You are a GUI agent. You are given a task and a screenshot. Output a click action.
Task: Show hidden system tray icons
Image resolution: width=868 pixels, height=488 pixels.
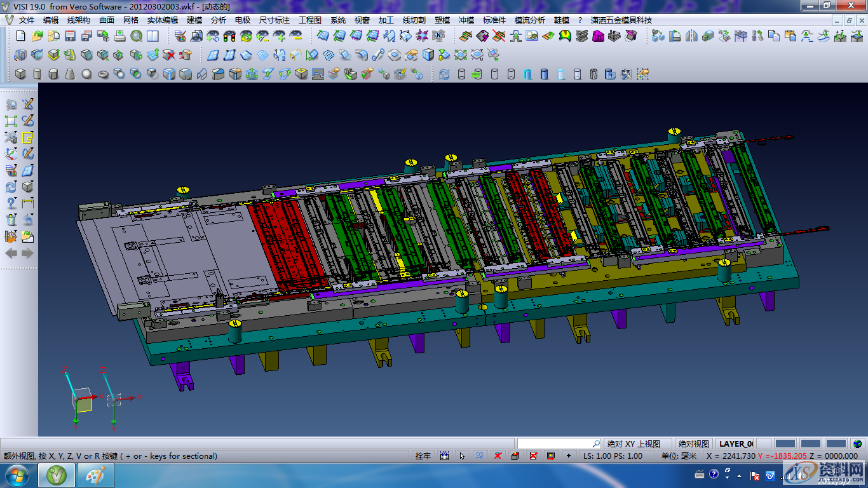click(x=740, y=475)
